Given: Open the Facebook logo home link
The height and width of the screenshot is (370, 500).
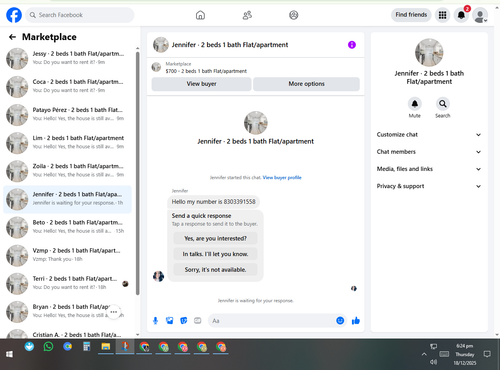Looking at the screenshot, I should pyautogui.click(x=14, y=15).
